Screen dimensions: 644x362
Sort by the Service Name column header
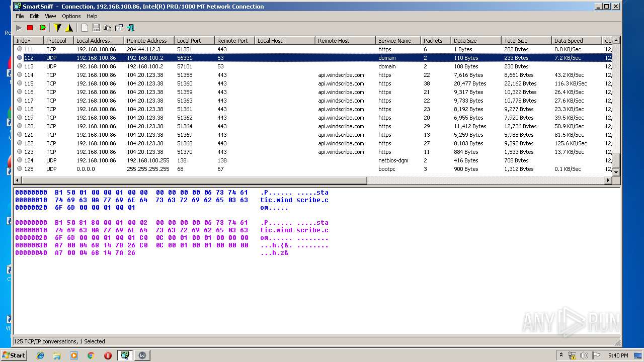coord(398,41)
